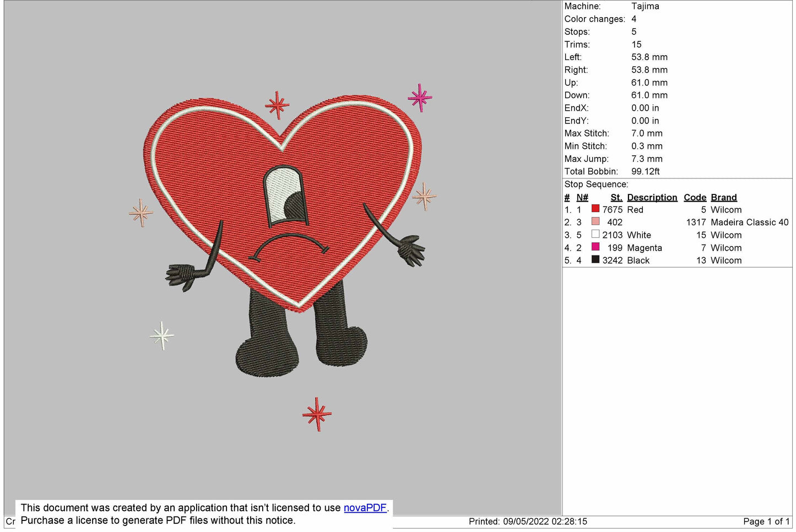Click the Description column header
The image size is (796, 532).
pos(652,197)
